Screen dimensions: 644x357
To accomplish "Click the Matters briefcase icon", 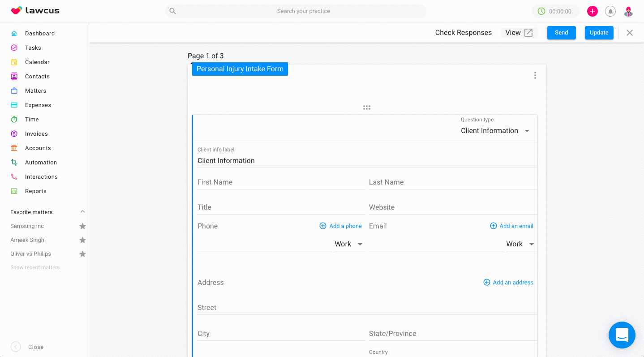I will pos(14,90).
